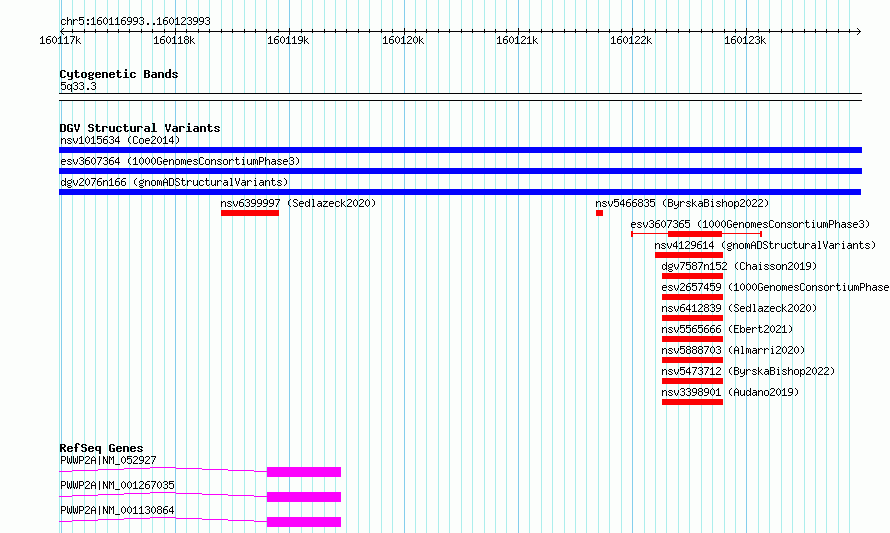Screen dimensions: 890x533
Task: Open the nsv1015634 (Coe2014) label
Action: (120, 140)
